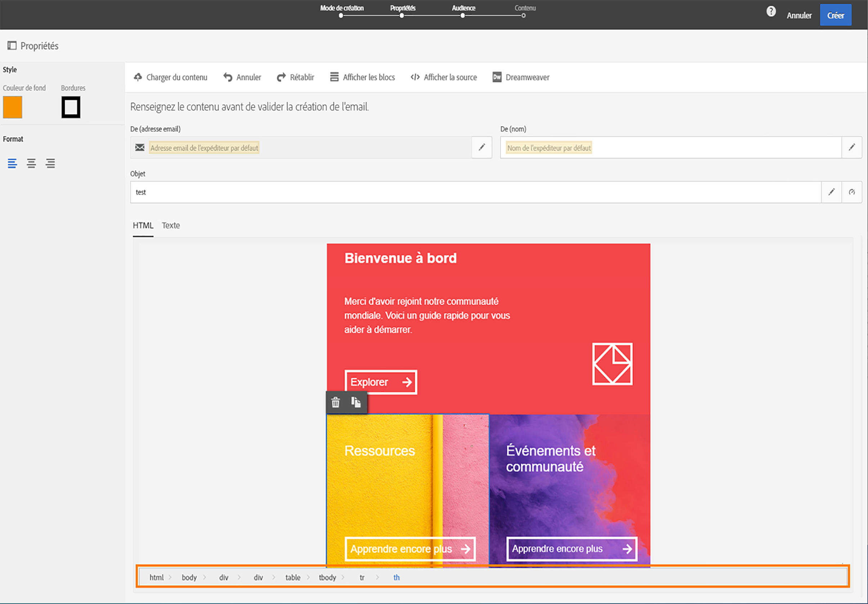
Task: Select table in the breadcrumb path
Action: 292,577
